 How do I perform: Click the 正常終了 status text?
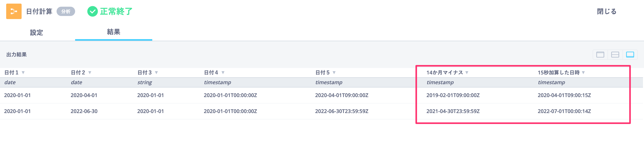[x=116, y=11]
